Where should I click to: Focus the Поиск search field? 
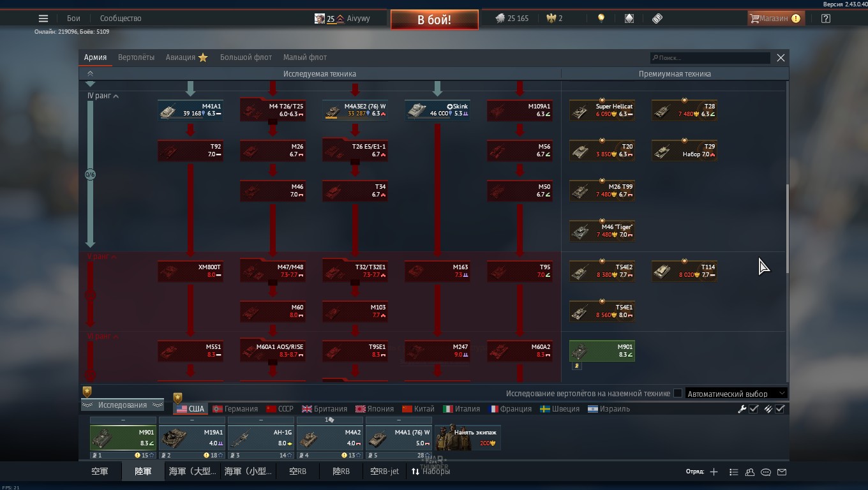coord(710,58)
